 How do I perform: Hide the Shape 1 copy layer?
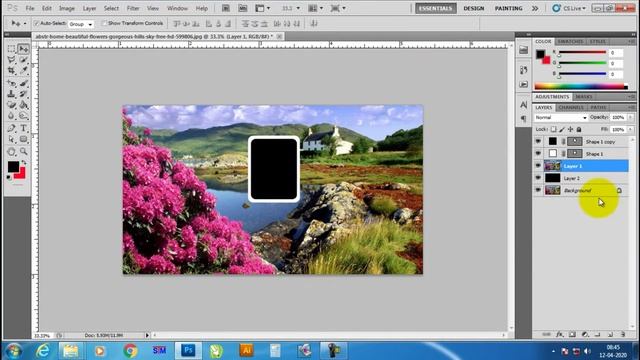538,141
